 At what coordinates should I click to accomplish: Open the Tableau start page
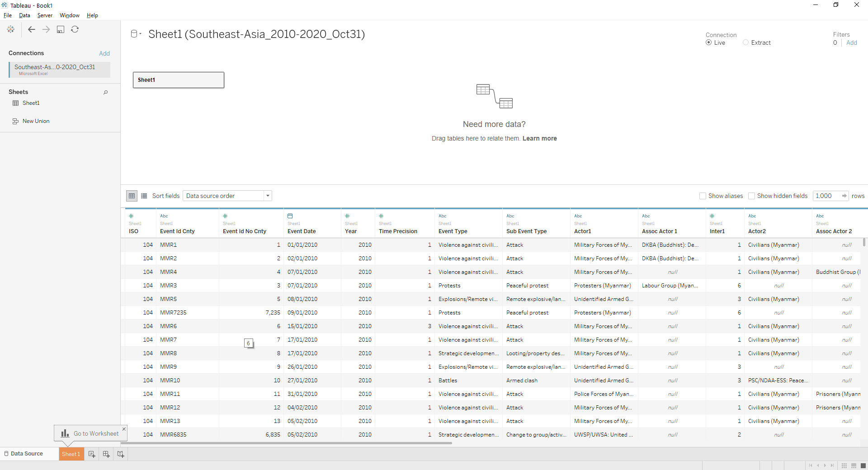[10, 29]
